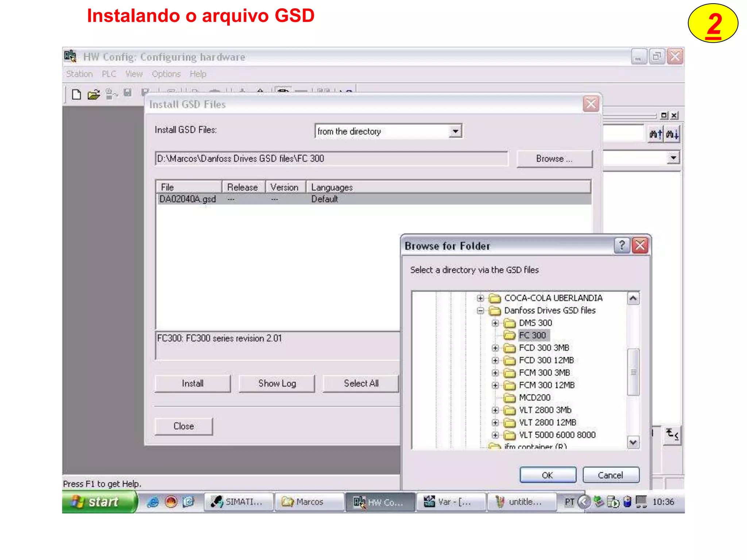Click the open online station icon
Viewport: 747px width, 560px height.
click(x=111, y=94)
